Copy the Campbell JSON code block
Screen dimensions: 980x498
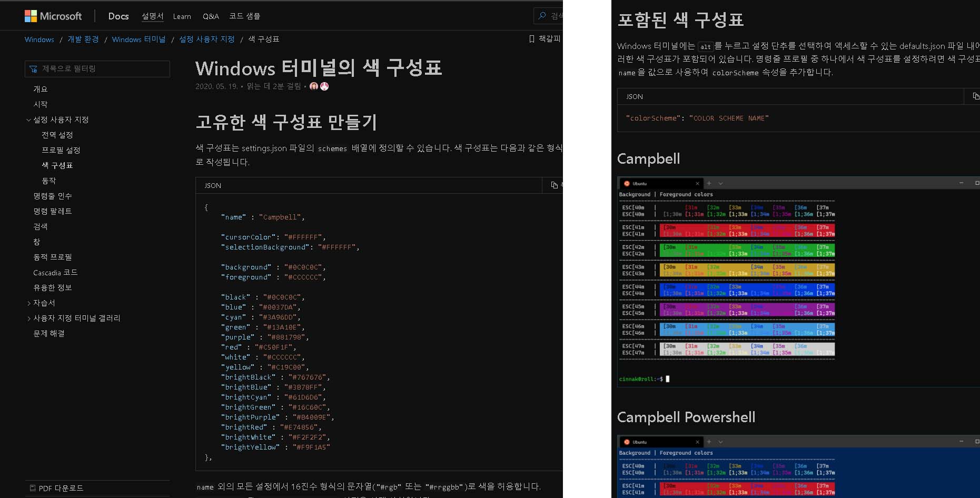554,185
